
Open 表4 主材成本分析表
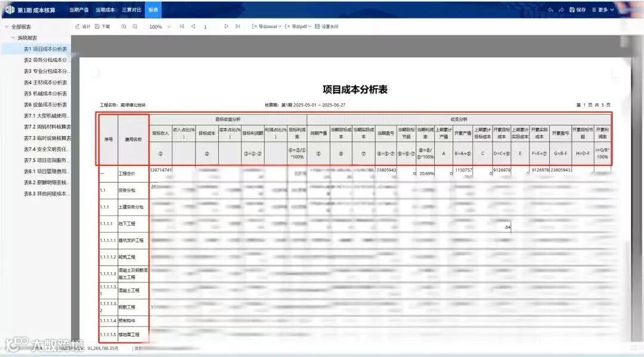point(45,82)
